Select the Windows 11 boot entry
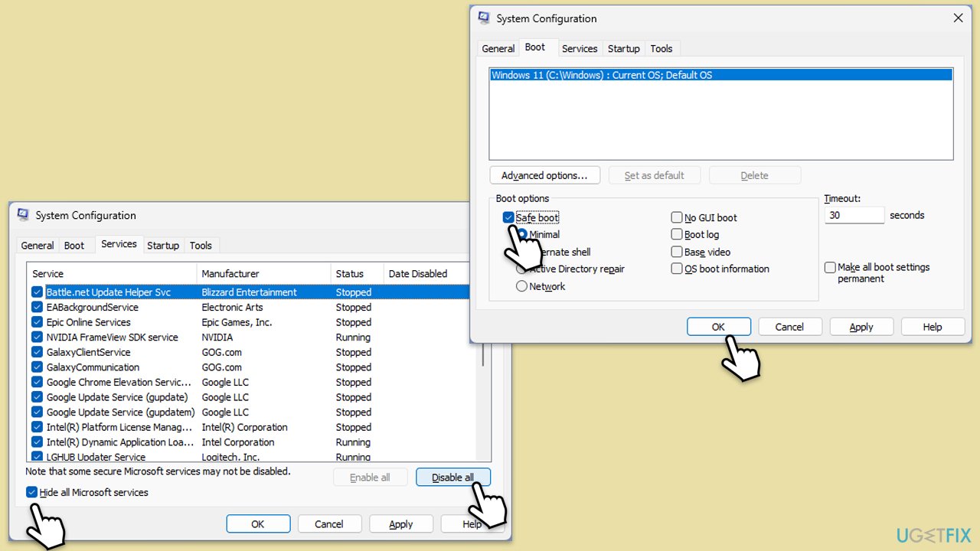Image resolution: width=980 pixels, height=551 pixels. click(720, 75)
